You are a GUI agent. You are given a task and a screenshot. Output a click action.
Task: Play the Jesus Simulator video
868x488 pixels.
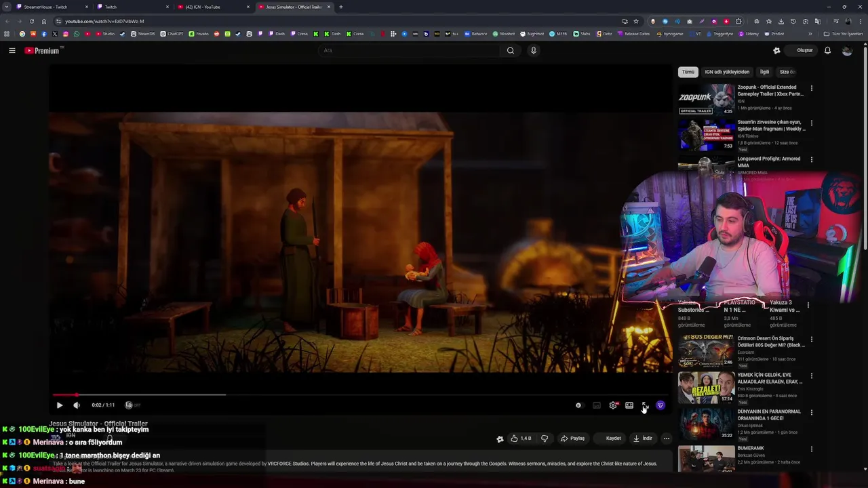(x=59, y=405)
